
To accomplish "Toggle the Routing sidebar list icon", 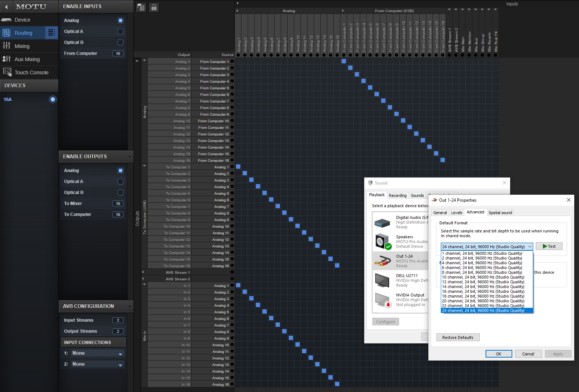I will [52, 33].
